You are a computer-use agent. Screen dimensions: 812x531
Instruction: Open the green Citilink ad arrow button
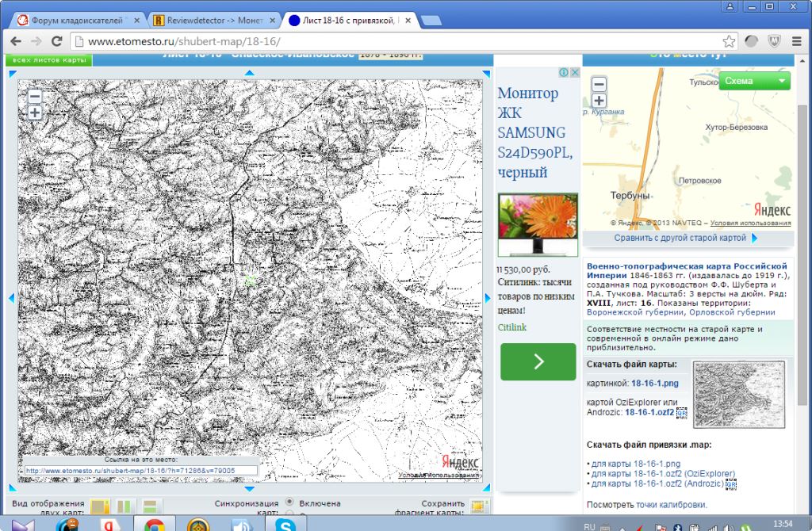(x=538, y=362)
